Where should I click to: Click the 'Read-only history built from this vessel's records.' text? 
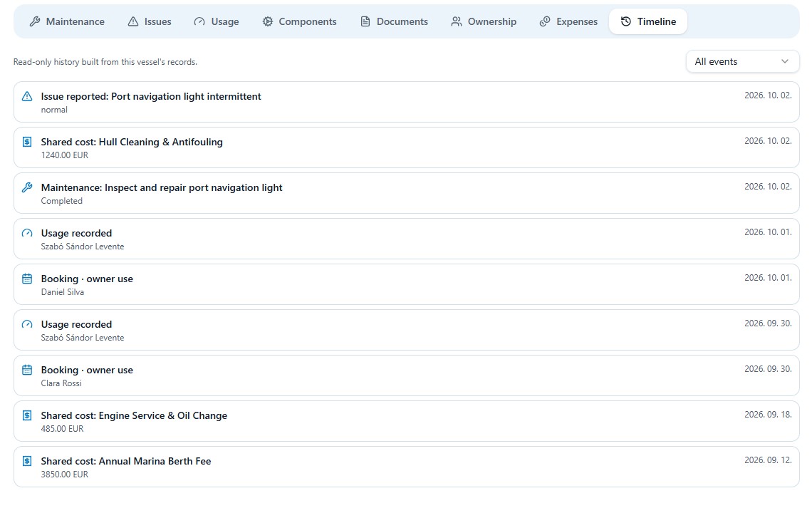[x=105, y=62]
